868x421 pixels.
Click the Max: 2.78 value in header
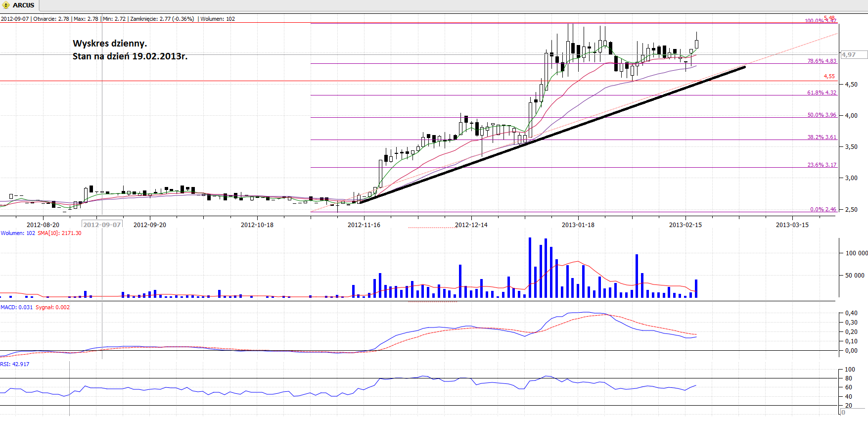[x=86, y=19]
